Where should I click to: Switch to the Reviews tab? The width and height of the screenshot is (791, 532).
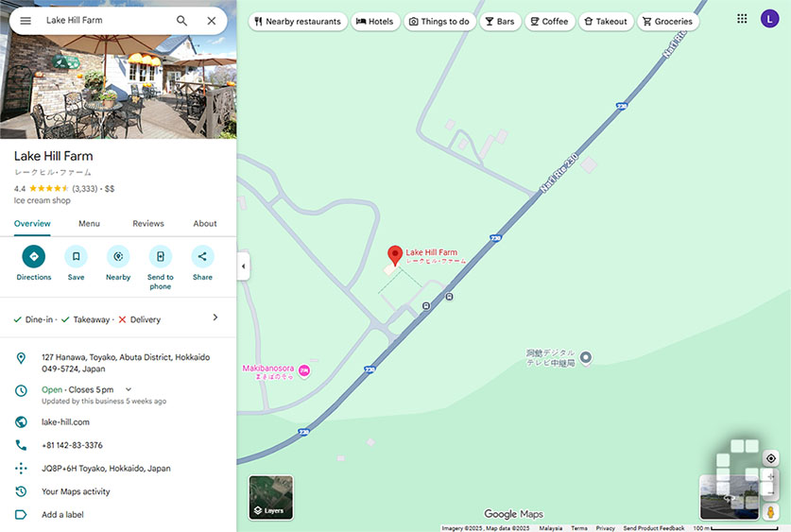coord(147,224)
